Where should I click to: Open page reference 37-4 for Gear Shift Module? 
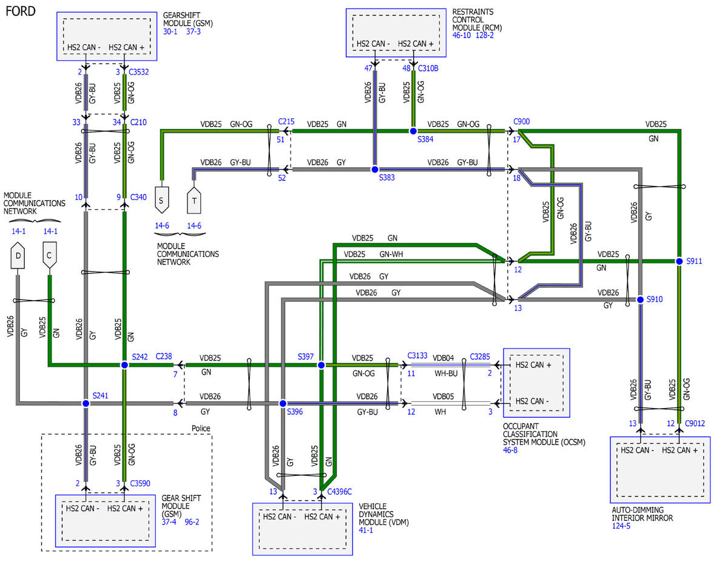tap(169, 521)
